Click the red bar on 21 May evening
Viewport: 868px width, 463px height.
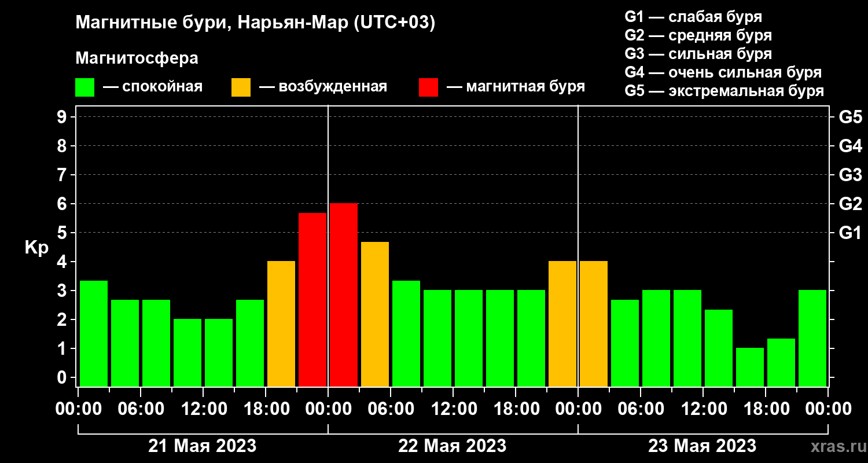(x=312, y=300)
